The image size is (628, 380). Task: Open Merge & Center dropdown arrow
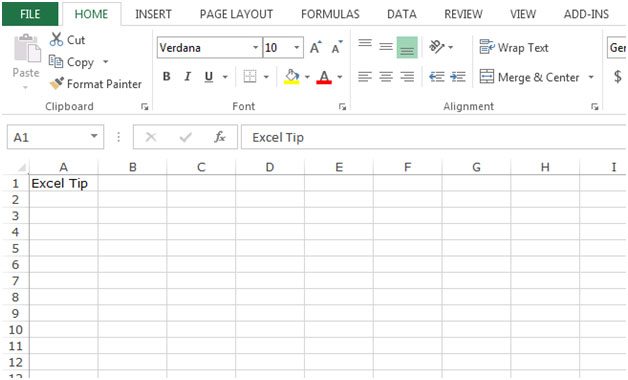pos(591,77)
